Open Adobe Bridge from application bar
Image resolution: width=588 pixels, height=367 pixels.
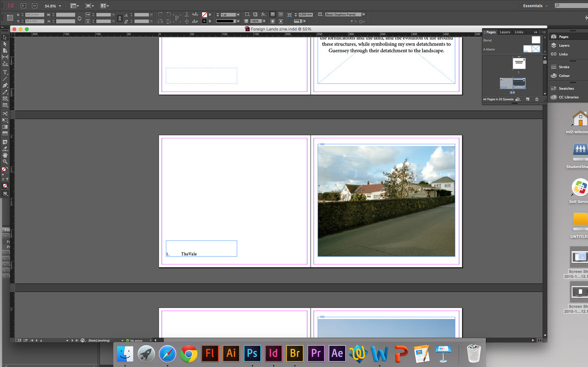[23, 6]
